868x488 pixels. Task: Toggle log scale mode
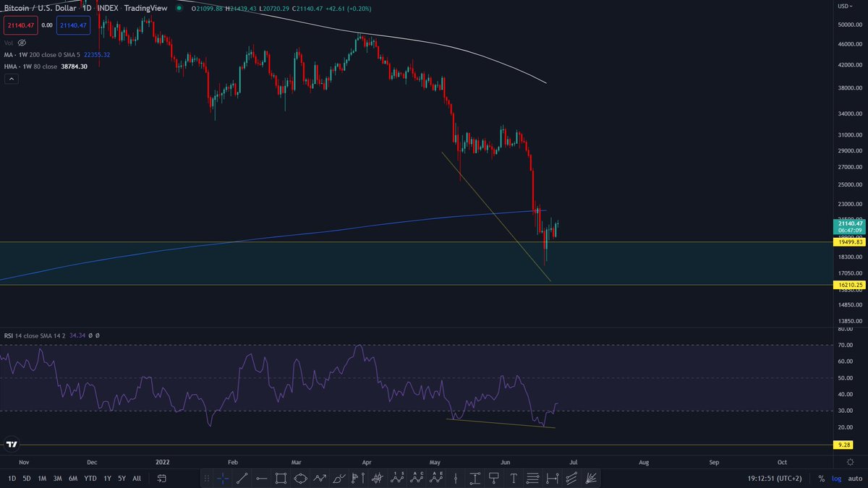pyautogui.click(x=836, y=478)
